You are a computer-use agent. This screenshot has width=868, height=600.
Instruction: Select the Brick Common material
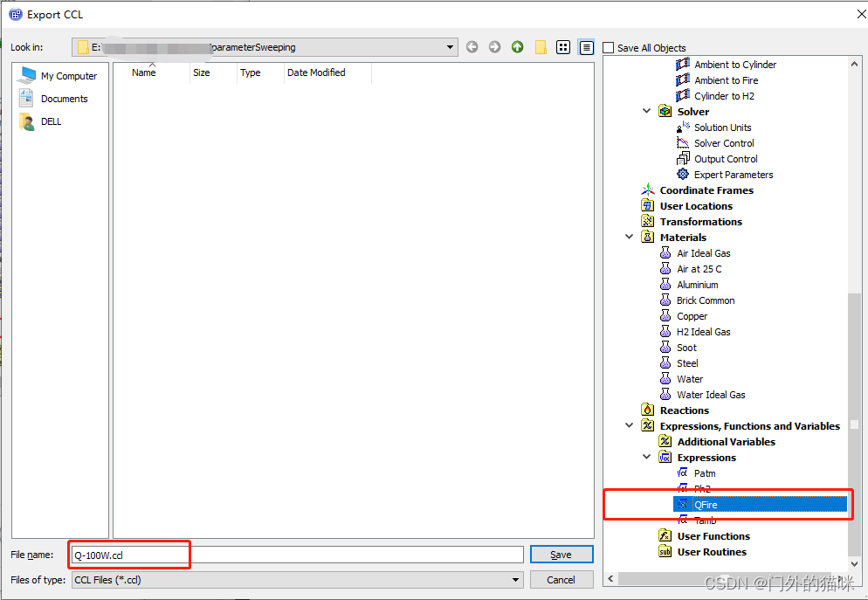706,300
